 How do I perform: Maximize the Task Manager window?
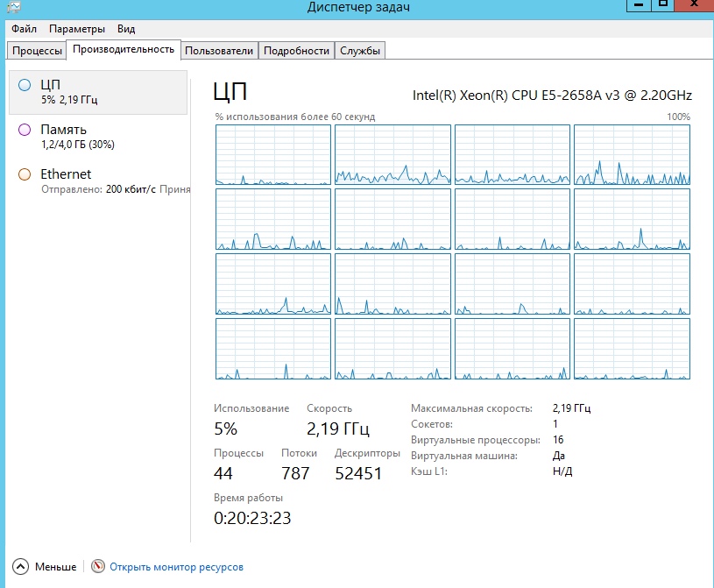pyautogui.click(x=663, y=5)
